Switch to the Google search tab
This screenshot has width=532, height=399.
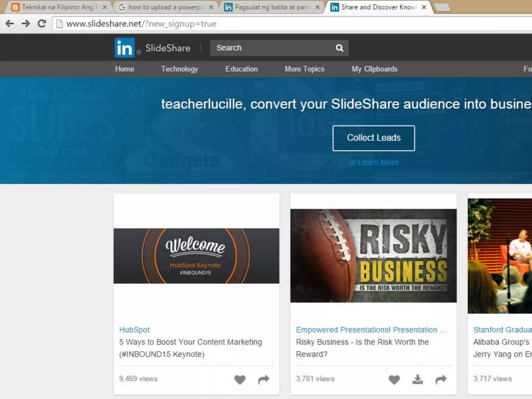(x=165, y=7)
